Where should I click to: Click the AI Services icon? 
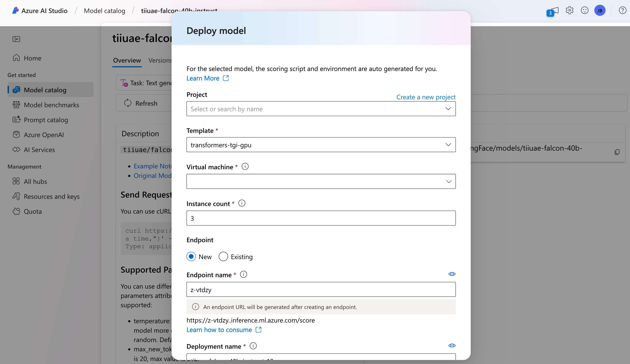tap(16, 150)
